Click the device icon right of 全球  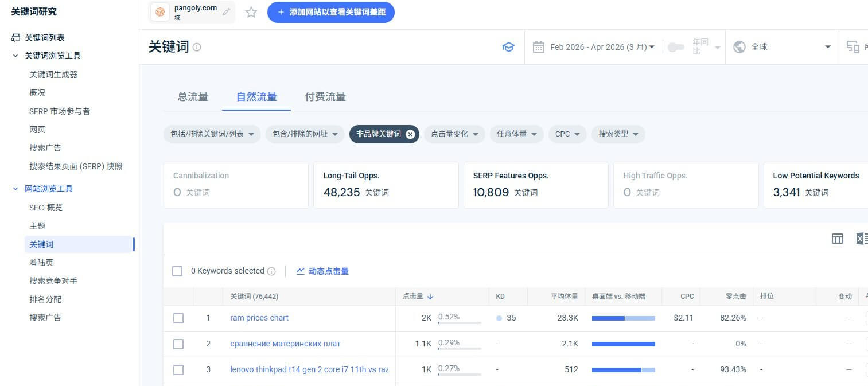pos(853,47)
